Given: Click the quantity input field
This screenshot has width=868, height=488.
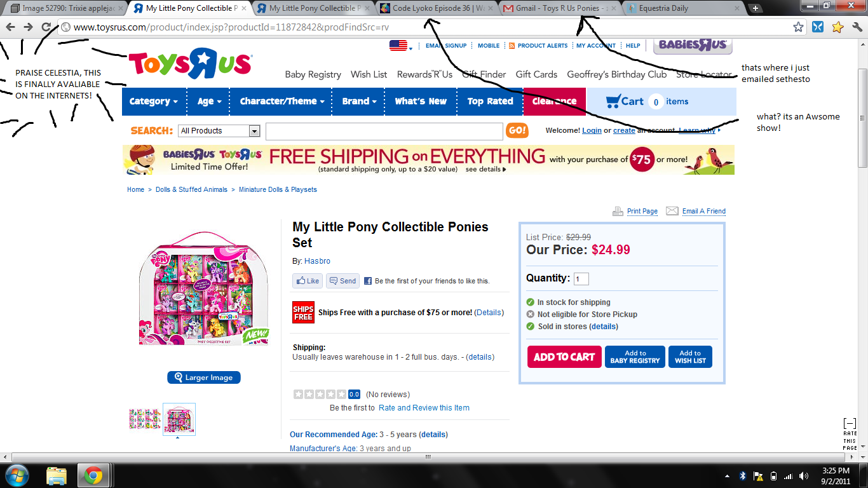Looking at the screenshot, I should tap(581, 279).
